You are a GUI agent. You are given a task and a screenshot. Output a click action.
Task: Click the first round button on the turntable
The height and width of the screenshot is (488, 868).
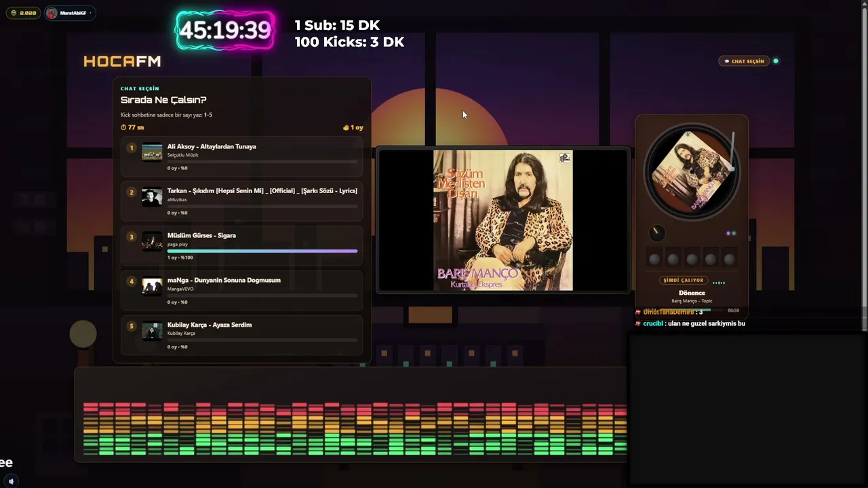pyautogui.click(x=654, y=259)
